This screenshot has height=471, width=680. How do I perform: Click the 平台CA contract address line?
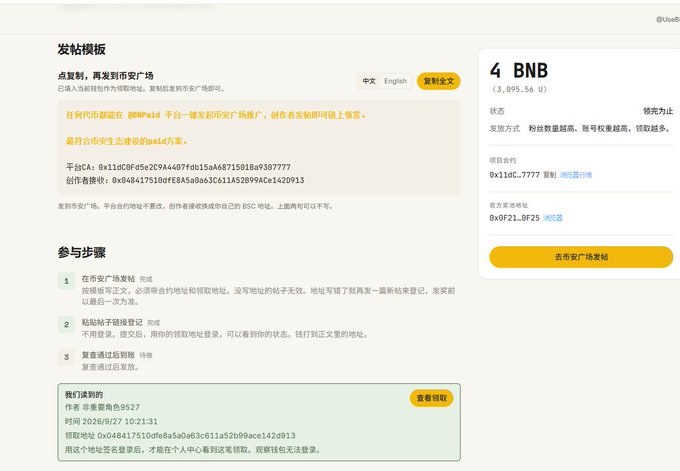(x=178, y=167)
